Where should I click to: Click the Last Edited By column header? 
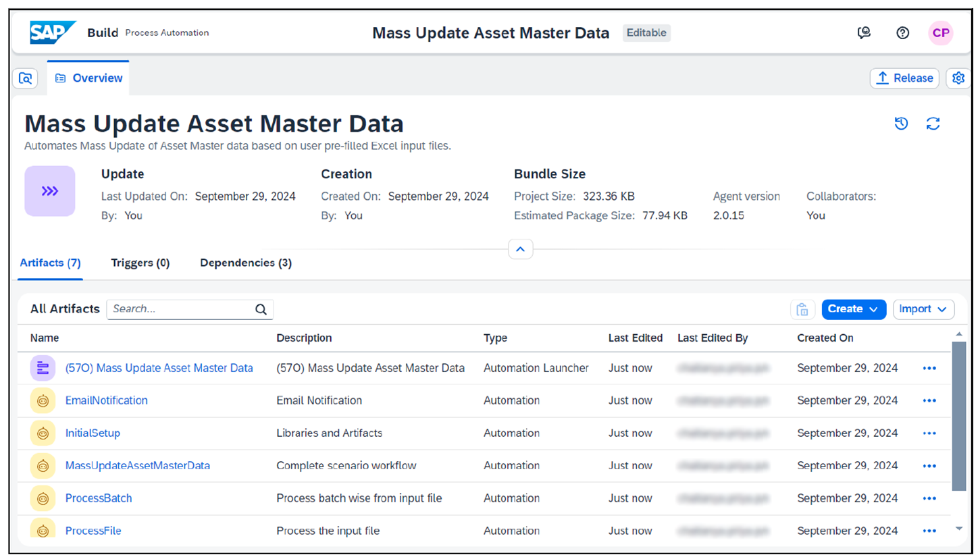coord(713,338)
